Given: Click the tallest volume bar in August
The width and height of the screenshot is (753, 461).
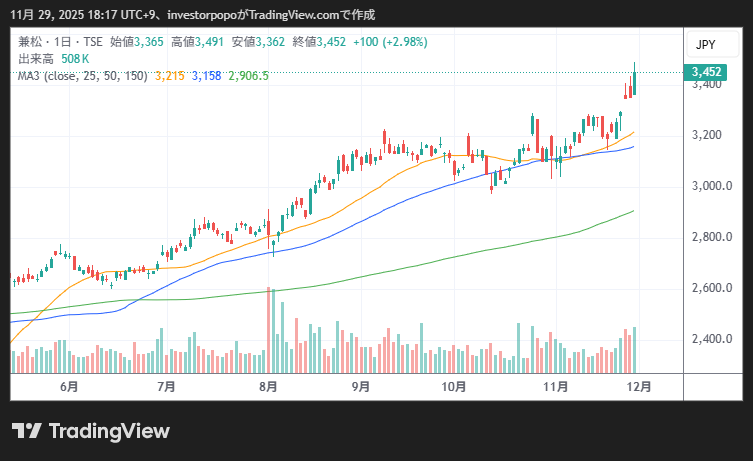Looking at the screenshot, I should (269, 330).
